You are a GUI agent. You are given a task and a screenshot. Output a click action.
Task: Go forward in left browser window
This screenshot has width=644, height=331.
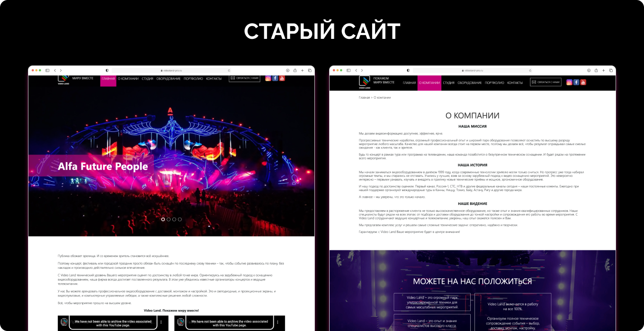pos(61,70)
